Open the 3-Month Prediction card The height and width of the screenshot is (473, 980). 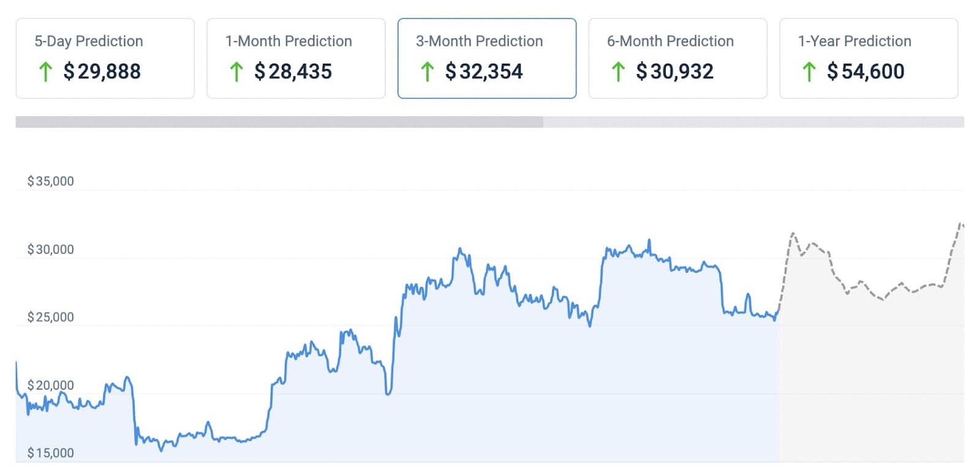point(487,58)
